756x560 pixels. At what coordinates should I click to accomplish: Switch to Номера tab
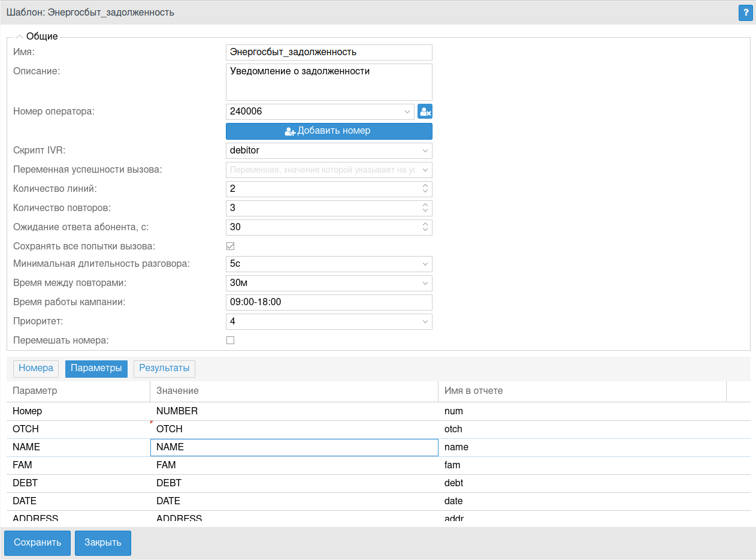pyautogui.click(x=36, y=368)
